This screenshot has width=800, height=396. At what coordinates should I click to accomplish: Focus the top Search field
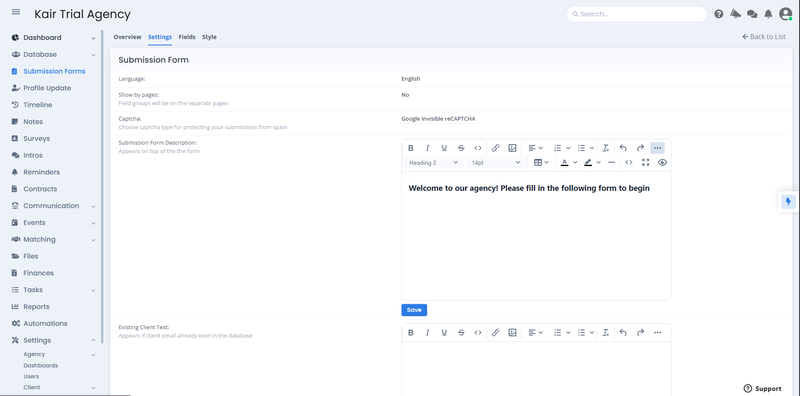tap(637, 14)
